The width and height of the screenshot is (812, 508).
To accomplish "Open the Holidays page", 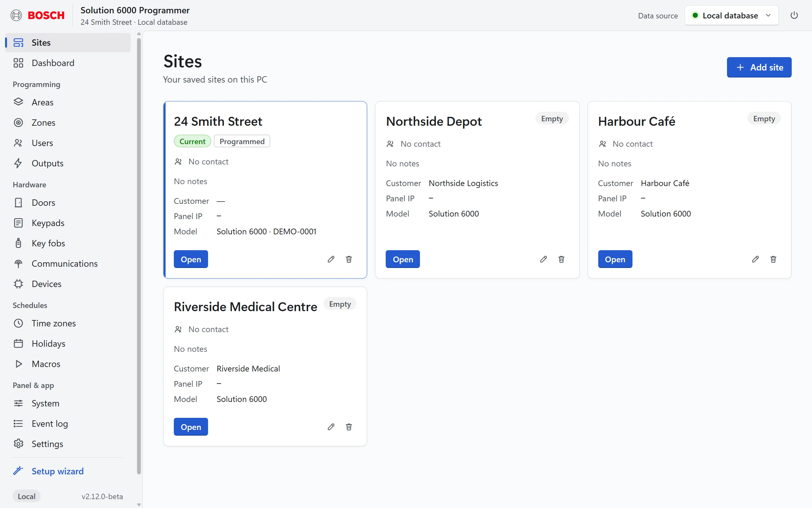I will click(x=68, y=343).
